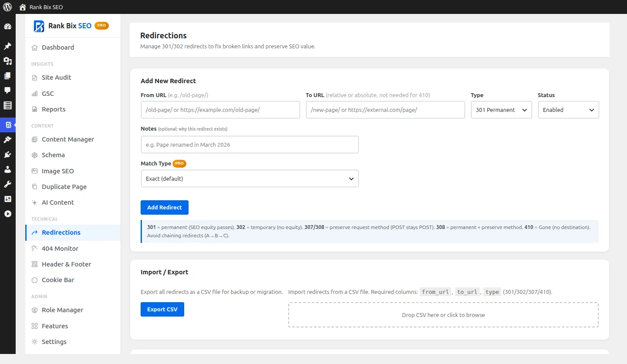Select the Redirections menu item

[x=73, y=233]
